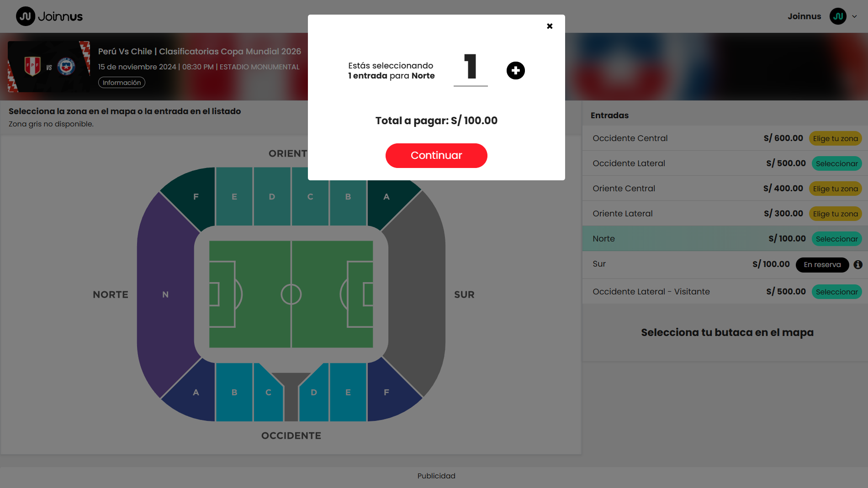Choose zone for Occidente Central ticket

[835, 138]
